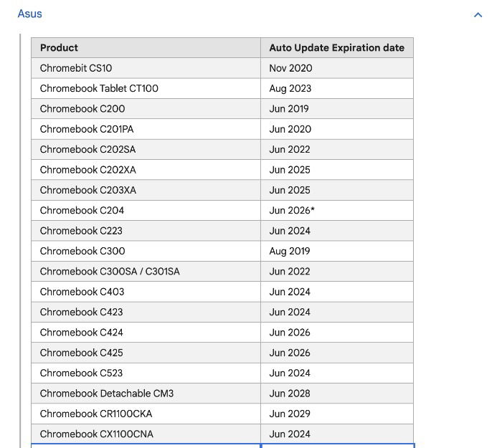Click the Auto Update Expiration date header

(336, 48)
